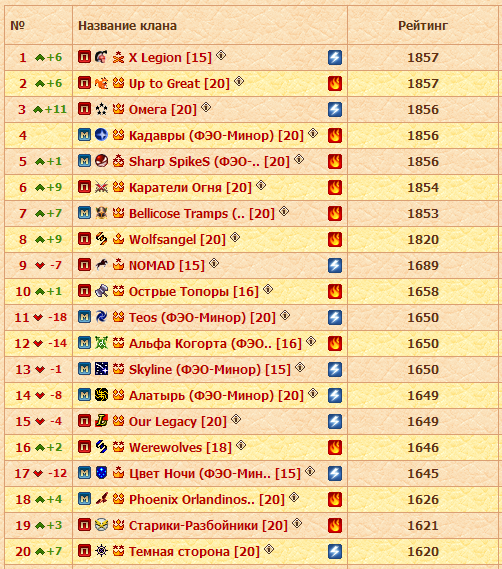Click the info icon next to Старики-Разбойники
This screenshot has width=502, height=569.
point(297,523)
